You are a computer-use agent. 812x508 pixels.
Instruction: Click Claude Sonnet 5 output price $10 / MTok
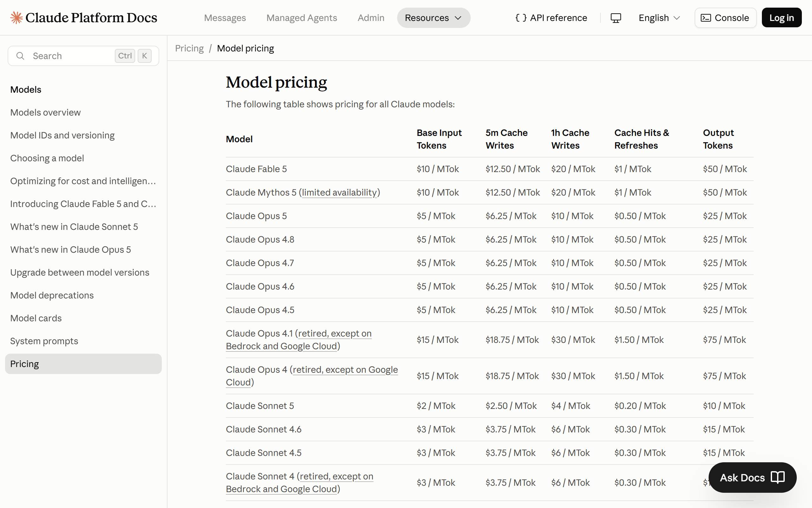pos(724,406)
